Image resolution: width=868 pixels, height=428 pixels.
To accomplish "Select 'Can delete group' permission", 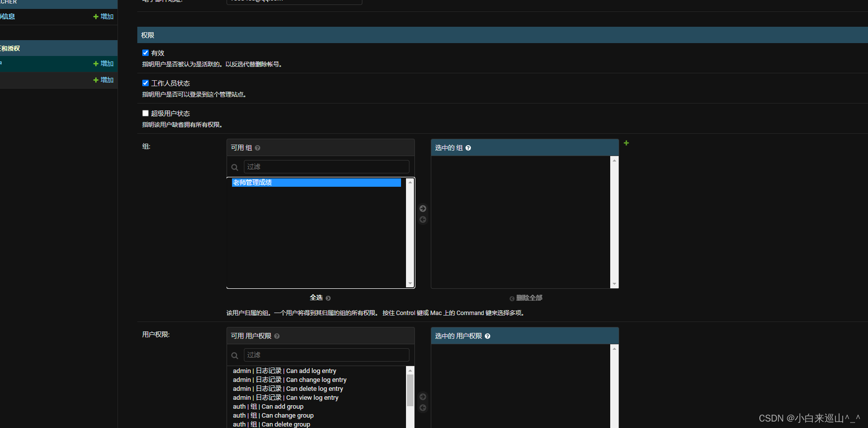I will (x=316, y=424).
